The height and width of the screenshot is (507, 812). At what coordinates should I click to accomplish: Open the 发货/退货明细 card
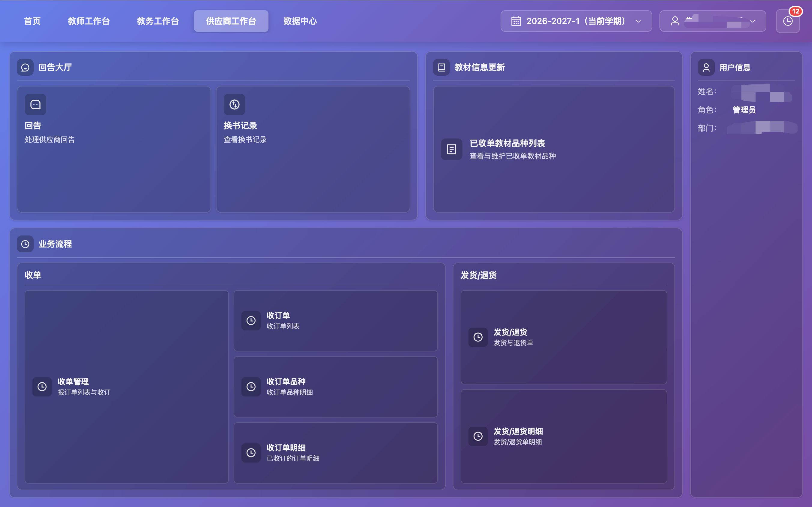click(564, 436)
